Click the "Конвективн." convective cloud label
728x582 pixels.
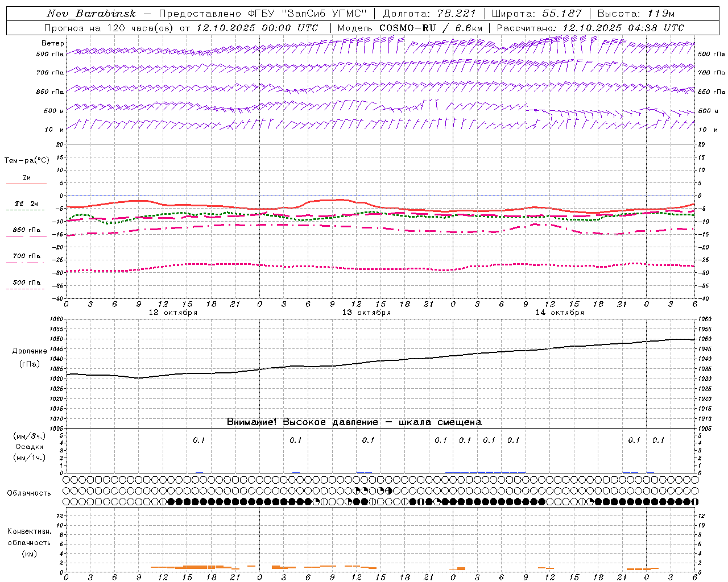pyautogui.click(x=29, y=531)
